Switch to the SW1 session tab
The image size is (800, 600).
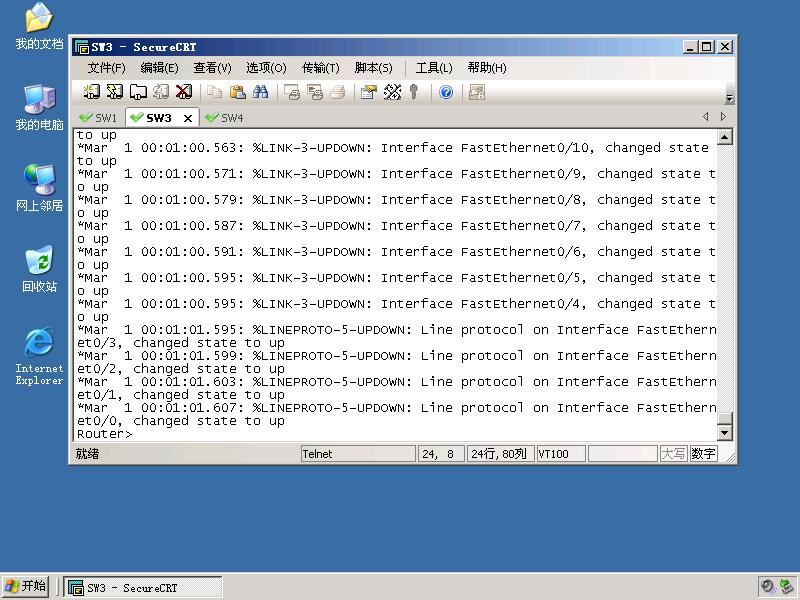(x=98, y=118)
